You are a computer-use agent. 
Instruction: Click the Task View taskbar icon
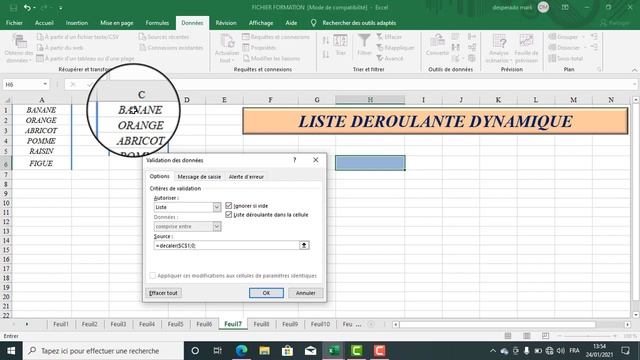tap(218, 351)
